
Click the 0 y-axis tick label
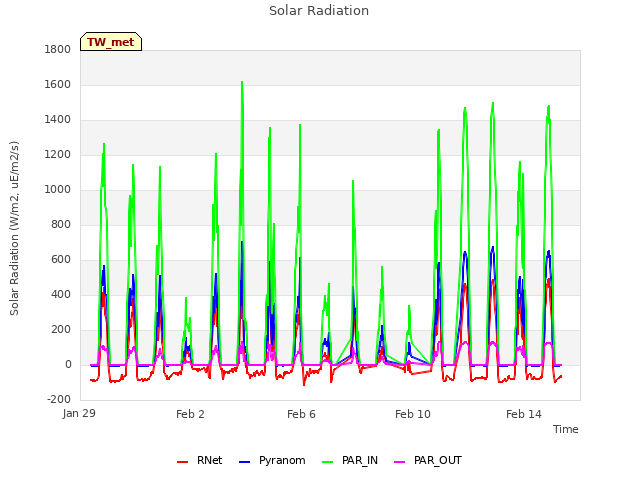[68, 364]
